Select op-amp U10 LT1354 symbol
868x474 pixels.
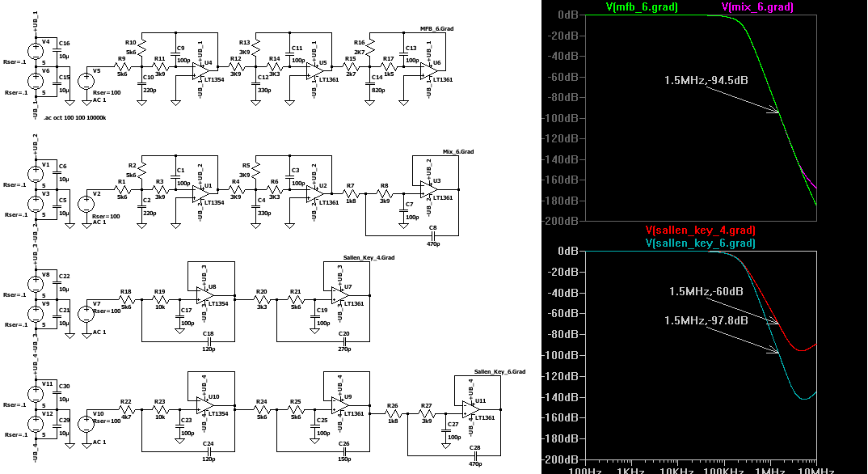coord(204,404)
